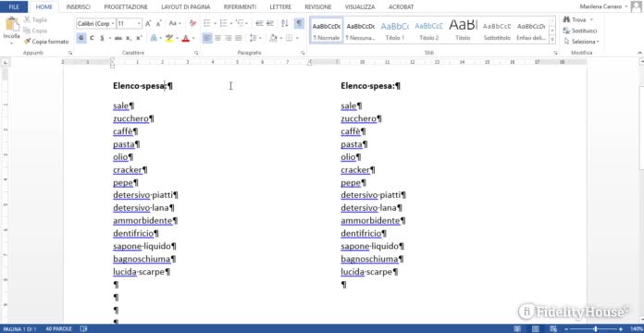Collapse the ribbon with the chevron
Image resolution: width=644 pixels, height=333 pixels.
(x=639, y=53)
